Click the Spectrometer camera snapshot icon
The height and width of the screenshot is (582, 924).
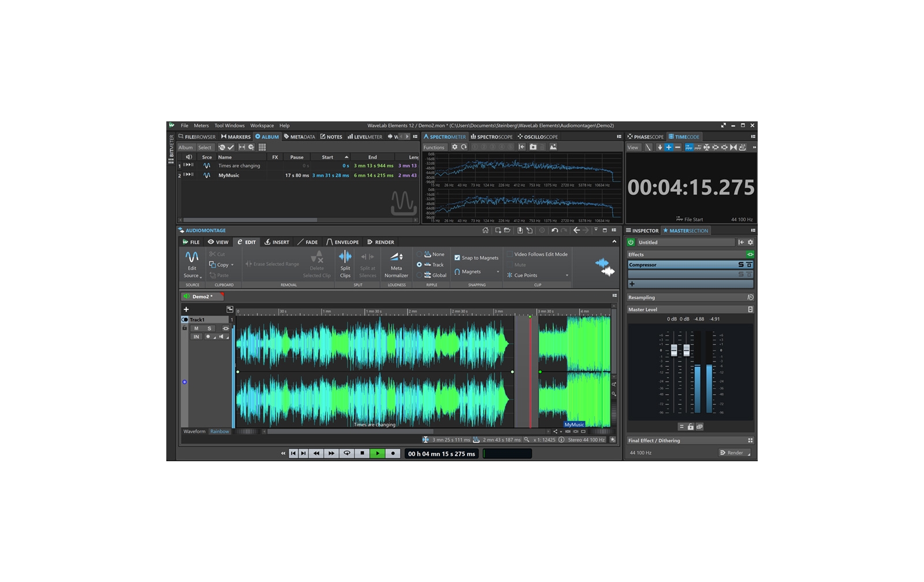pos(533,147)
